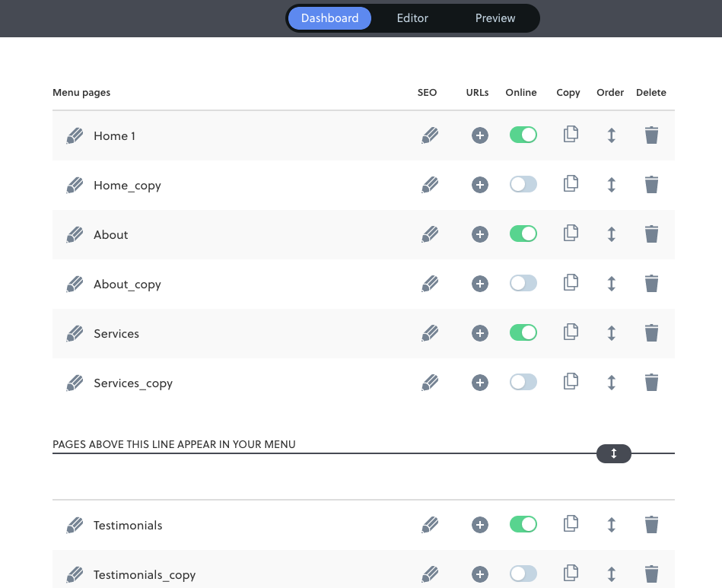Select the Testimonials page title

[128, 526]
